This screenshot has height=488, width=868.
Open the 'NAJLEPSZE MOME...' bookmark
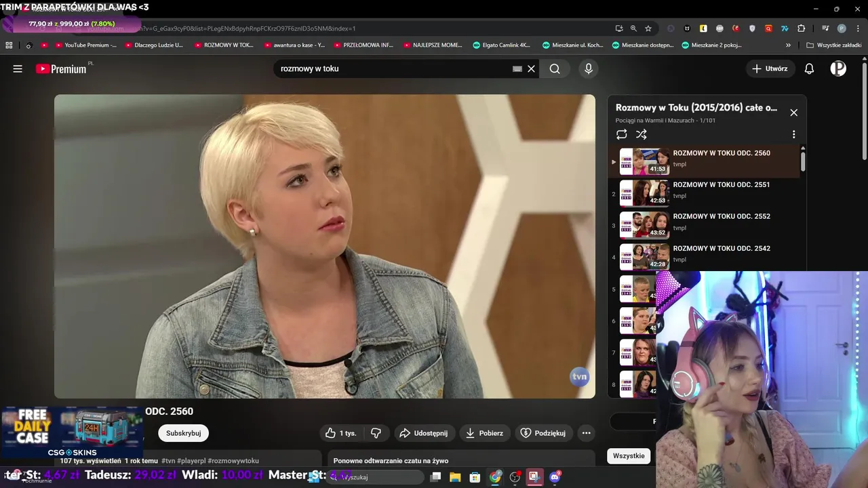click(432, 45)
